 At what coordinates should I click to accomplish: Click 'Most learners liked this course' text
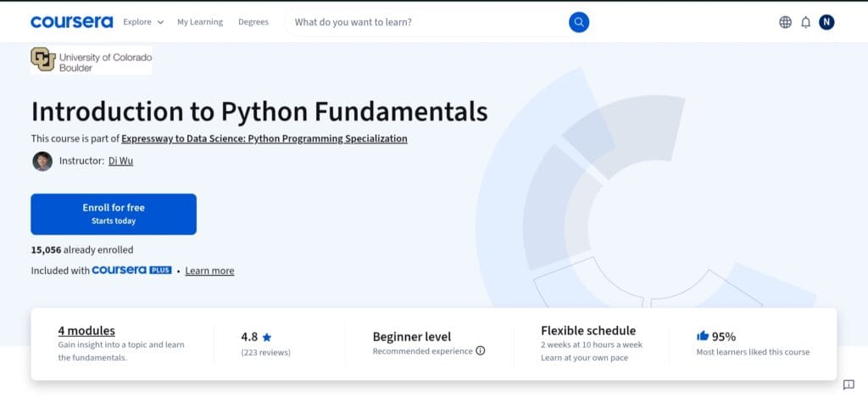pyautogui.click(x=753, y=352)
